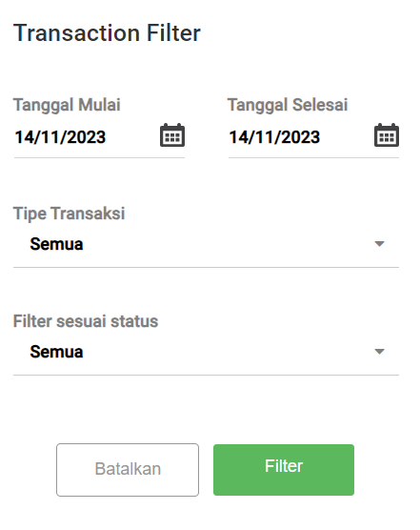Select the Semua value under Filter sesuai status
The image size is (420, 530).
click(x=56, y=352)
